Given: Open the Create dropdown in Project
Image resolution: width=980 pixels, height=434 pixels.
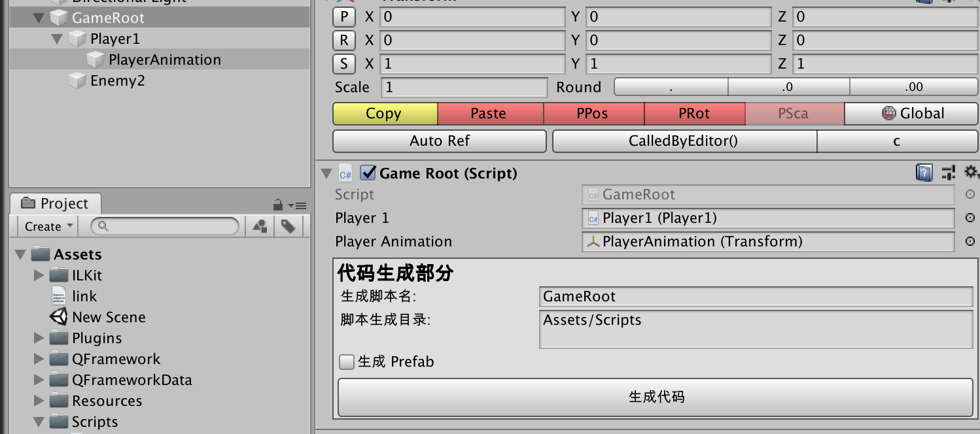Looking at the screenshot, I should 48,226.
